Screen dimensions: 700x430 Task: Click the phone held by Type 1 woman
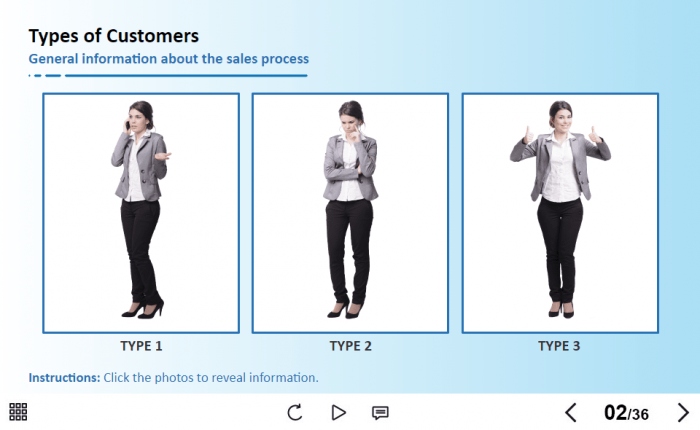pyautogui.click(x=127, y=125)
